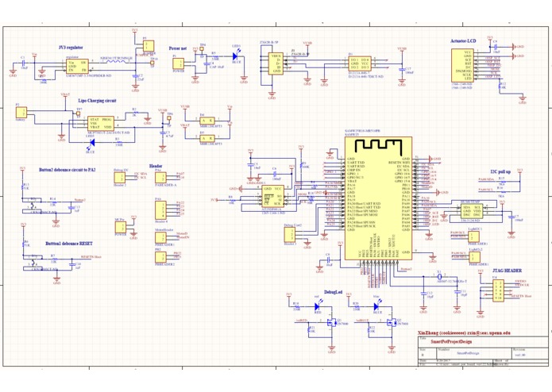Click the 'RESETN WIFI' pin label on SAMW25
Screen dimensions: 552x392
coord(400,163)
